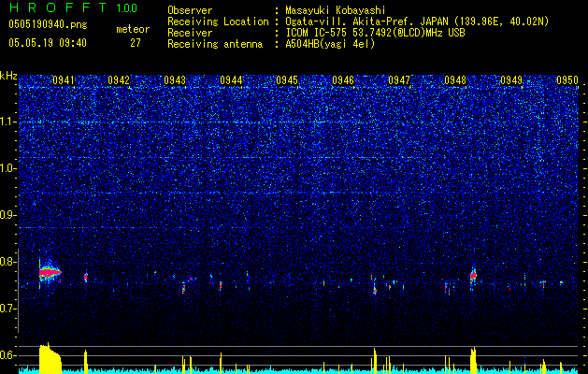Click the 0945 time marker
Screen dimensions: 588x374
[x=287, y=80]
